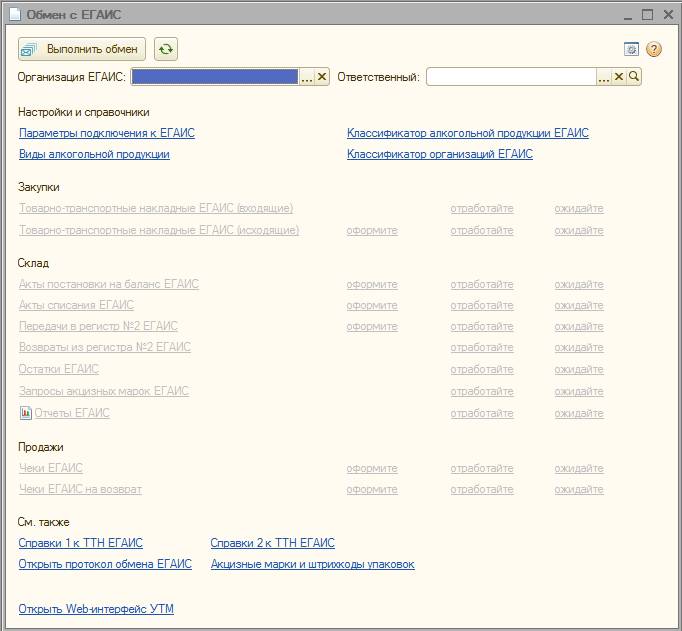Screen dimensions: 682x631
Task: Open selection for Организация ЕГАИС field
Action: click(x=307, y=77)
